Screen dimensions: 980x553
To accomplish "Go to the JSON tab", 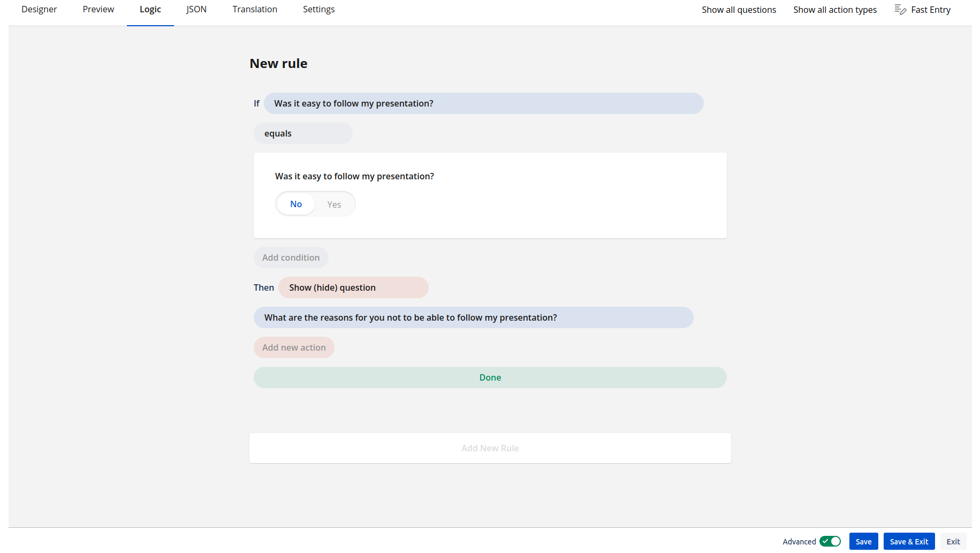I will pyautogui.click(x=196, y=10).
